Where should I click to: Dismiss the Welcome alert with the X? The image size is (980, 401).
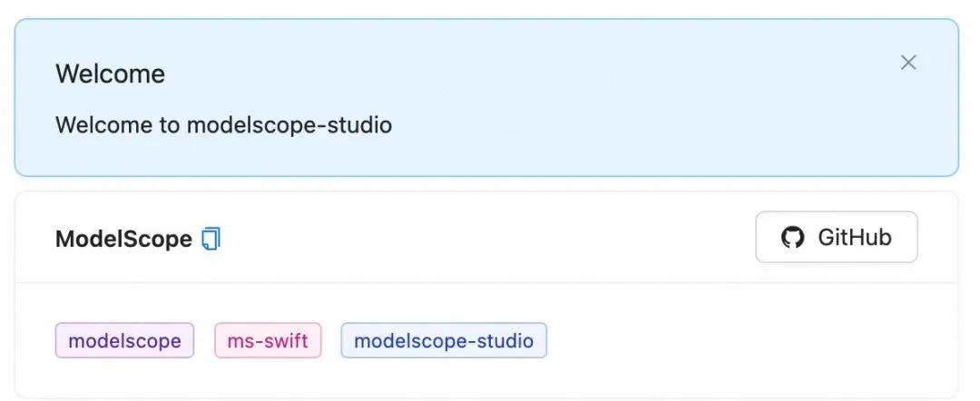[908, 63]
